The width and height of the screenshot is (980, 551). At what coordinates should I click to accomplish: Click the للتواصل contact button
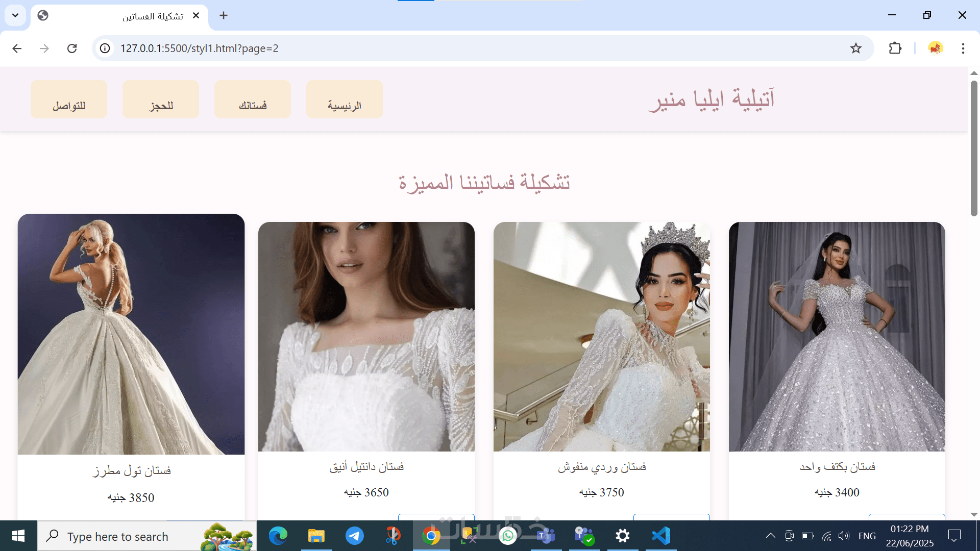point(69,99)
